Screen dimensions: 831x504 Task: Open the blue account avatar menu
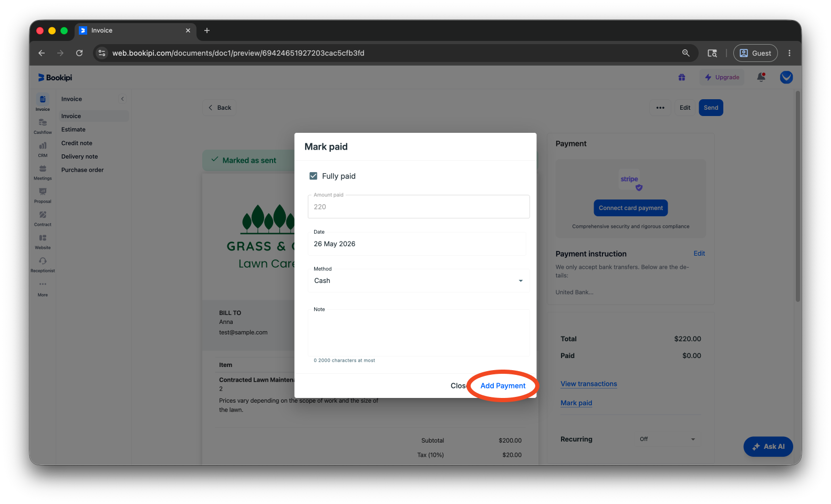[x=786, y=77]
